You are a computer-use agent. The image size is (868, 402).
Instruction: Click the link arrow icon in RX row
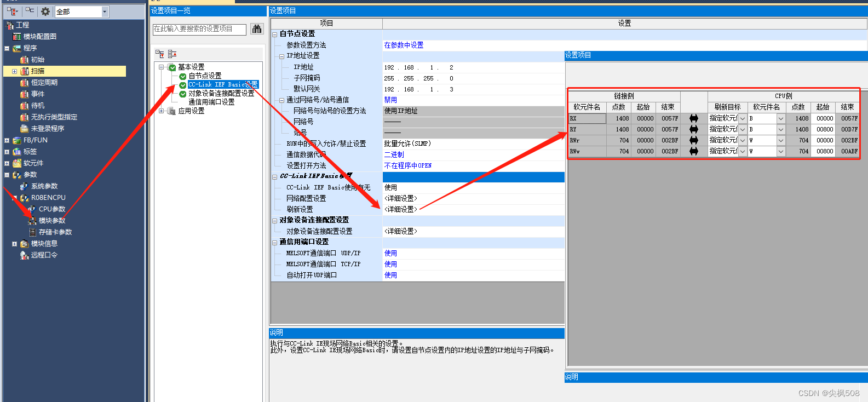point(694,118)
